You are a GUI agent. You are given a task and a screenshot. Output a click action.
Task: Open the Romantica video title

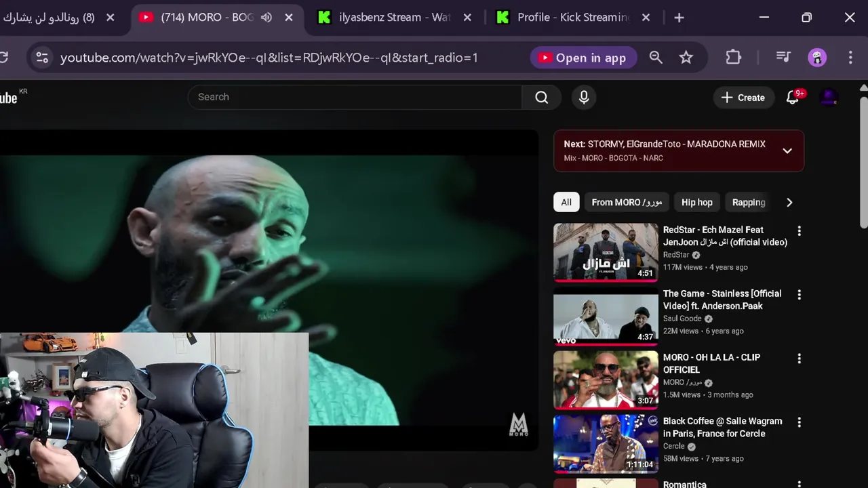(684, 484)
